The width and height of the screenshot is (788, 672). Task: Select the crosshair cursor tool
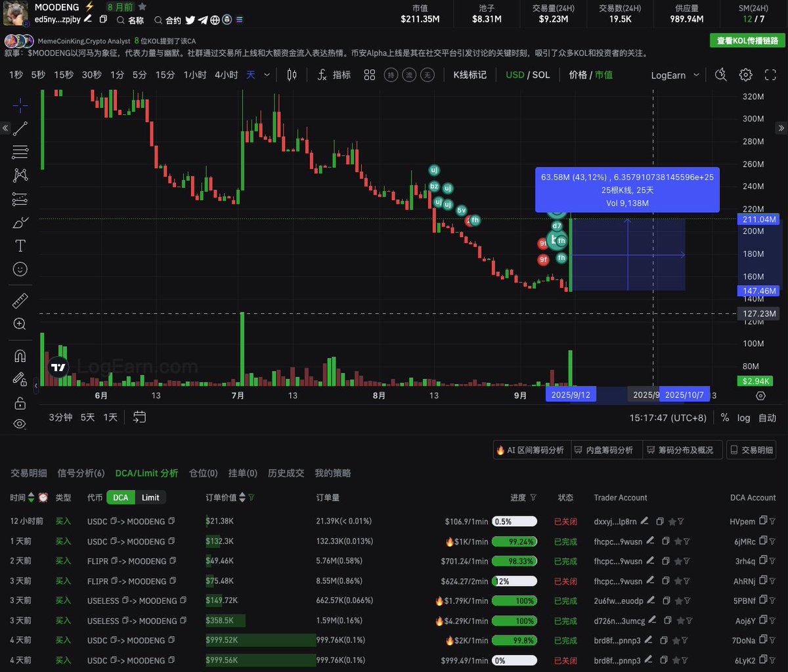(20, 105)
